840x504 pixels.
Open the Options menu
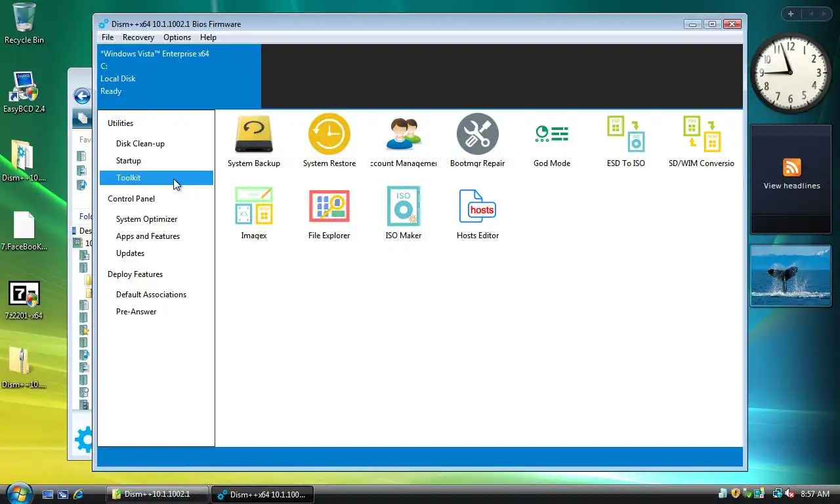pyautogui.click(x=177, y=37)
